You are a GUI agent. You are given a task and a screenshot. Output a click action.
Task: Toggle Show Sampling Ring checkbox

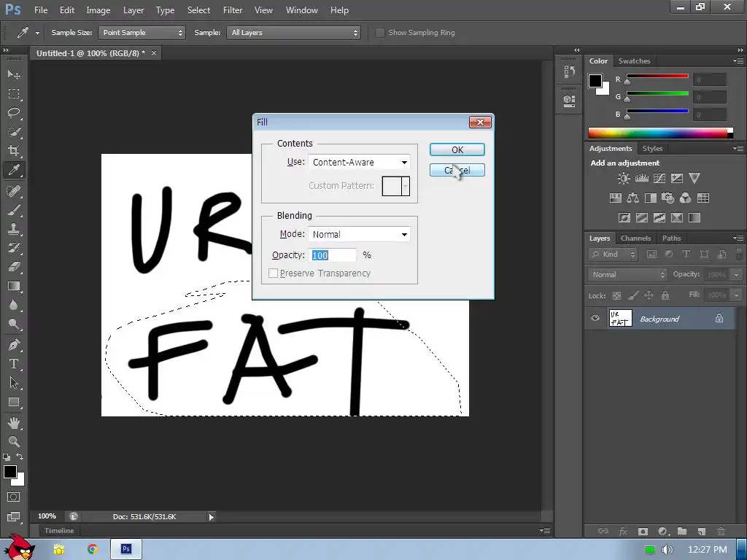click(379, 32)
